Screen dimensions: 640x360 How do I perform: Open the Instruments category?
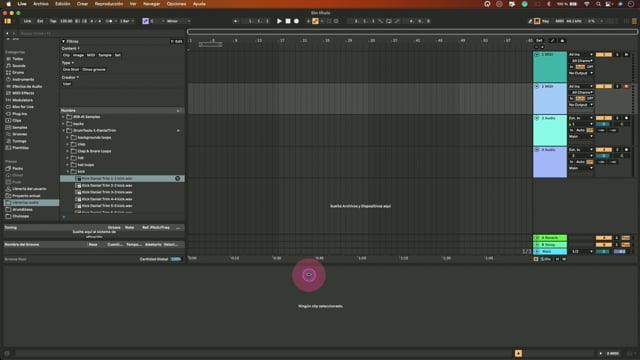tap(23, 79)
